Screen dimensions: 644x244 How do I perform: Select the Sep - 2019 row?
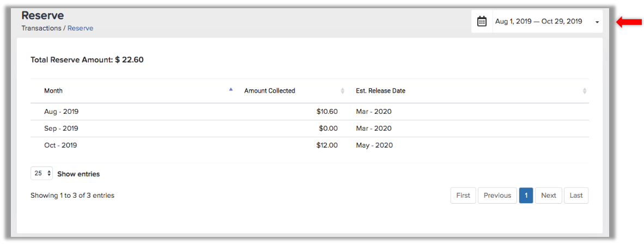(x=309, y=129)
